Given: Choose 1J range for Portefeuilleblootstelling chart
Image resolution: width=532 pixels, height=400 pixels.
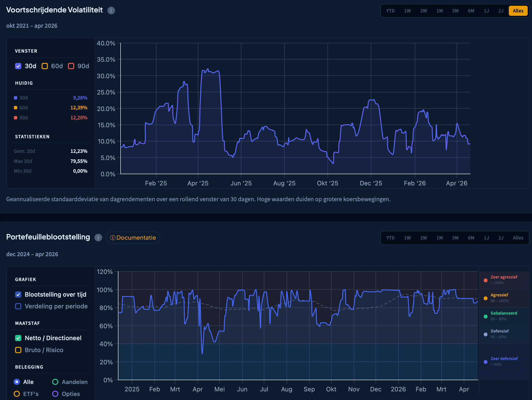Looking at the screenshot, I should 486,238.
